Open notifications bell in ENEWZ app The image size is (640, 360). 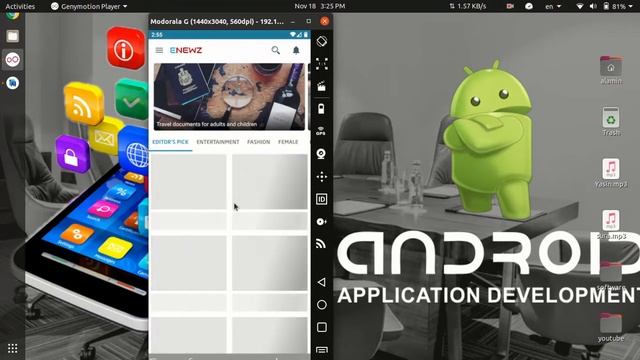point(296,50)
